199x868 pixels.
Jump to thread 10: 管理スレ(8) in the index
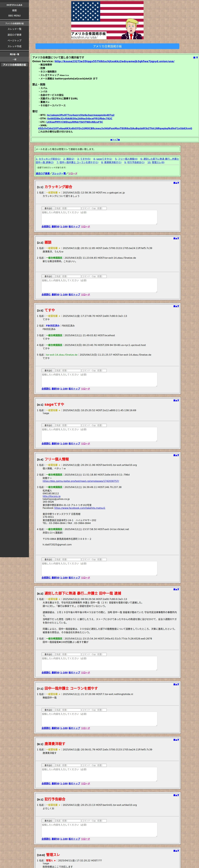(x=156, y=162)
